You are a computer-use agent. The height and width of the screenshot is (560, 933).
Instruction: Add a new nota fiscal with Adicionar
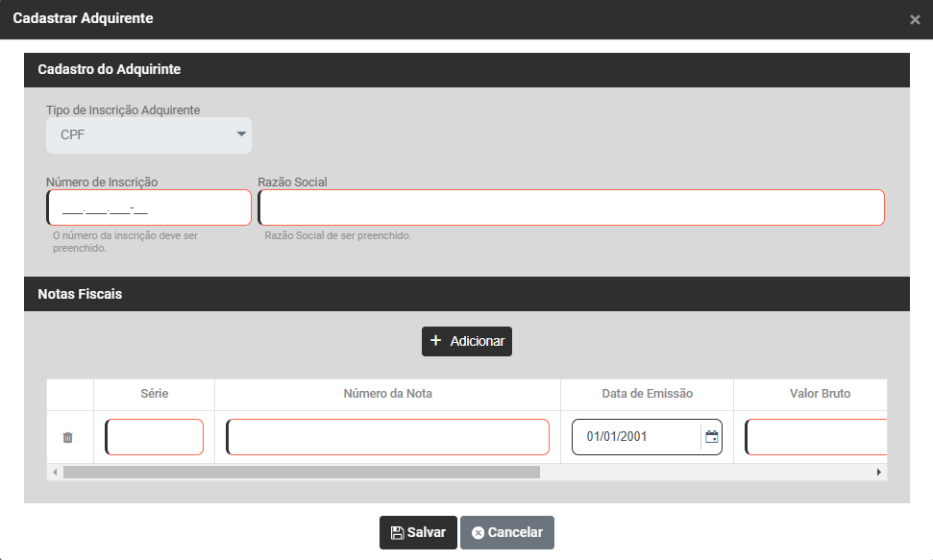pyautogui.click(x=467, y=342)
